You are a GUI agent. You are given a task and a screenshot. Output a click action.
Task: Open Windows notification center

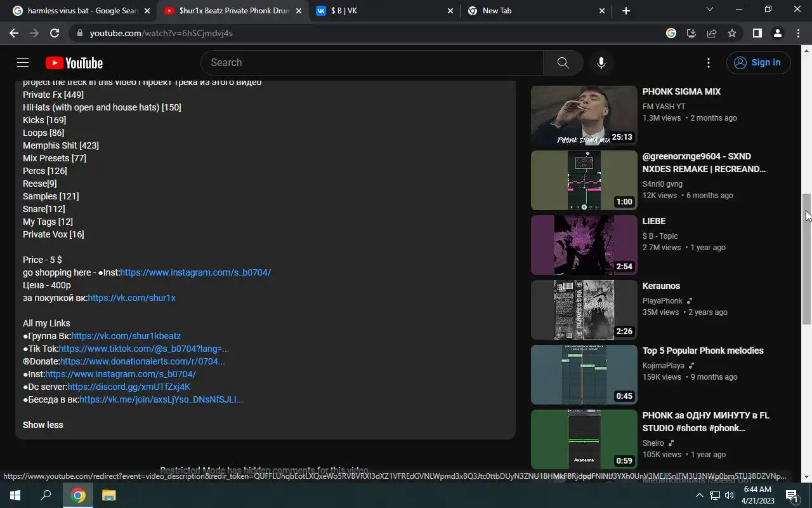coord(792,495)
